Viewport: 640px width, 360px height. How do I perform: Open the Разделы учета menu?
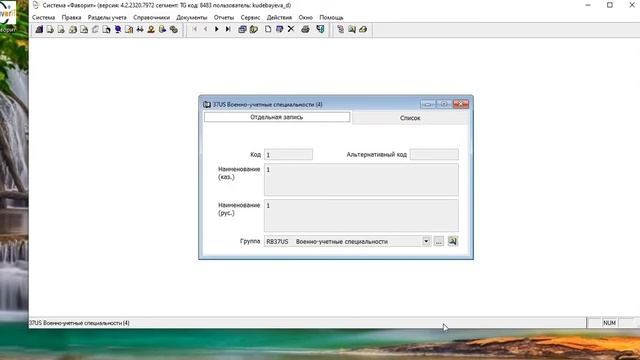coord(107,18)
